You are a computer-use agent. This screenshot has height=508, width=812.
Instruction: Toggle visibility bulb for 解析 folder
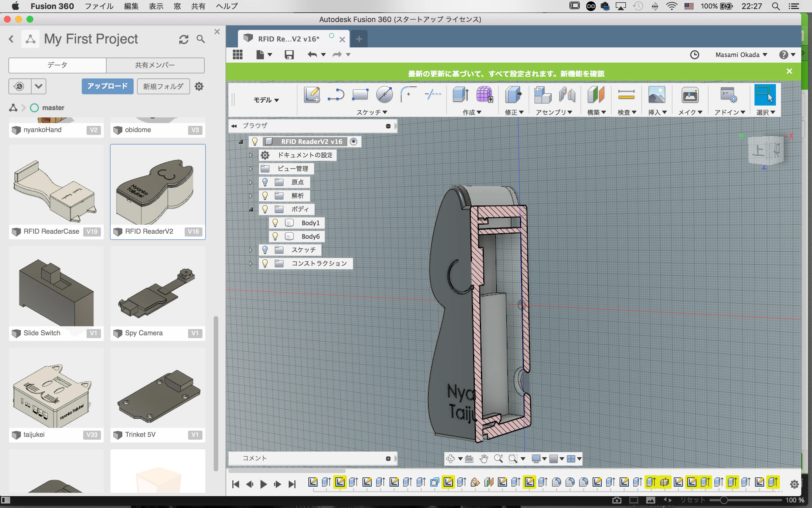pyautogui.click(x=265, y=196)
